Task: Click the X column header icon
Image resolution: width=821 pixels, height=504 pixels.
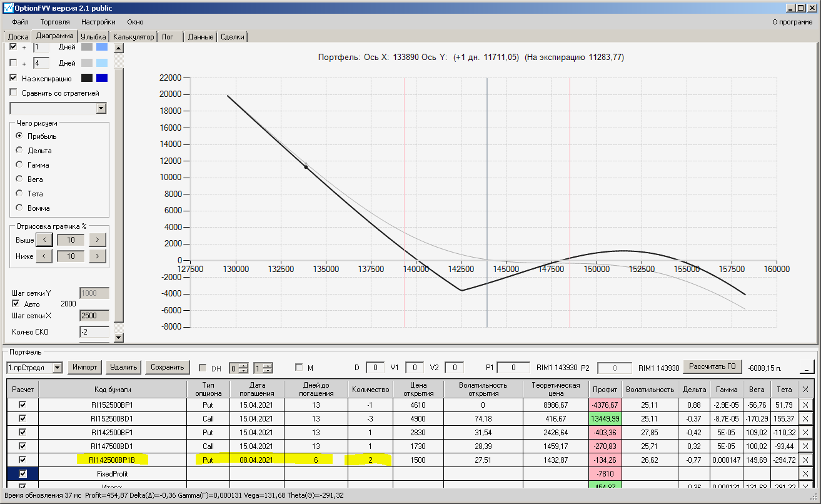Action: pos(805,389)
